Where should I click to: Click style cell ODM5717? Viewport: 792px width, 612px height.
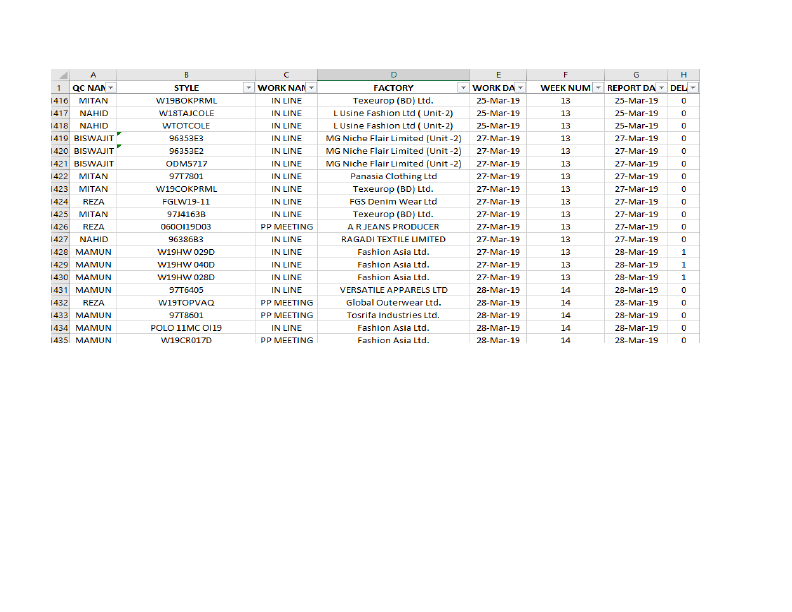[x=186, y=164]
